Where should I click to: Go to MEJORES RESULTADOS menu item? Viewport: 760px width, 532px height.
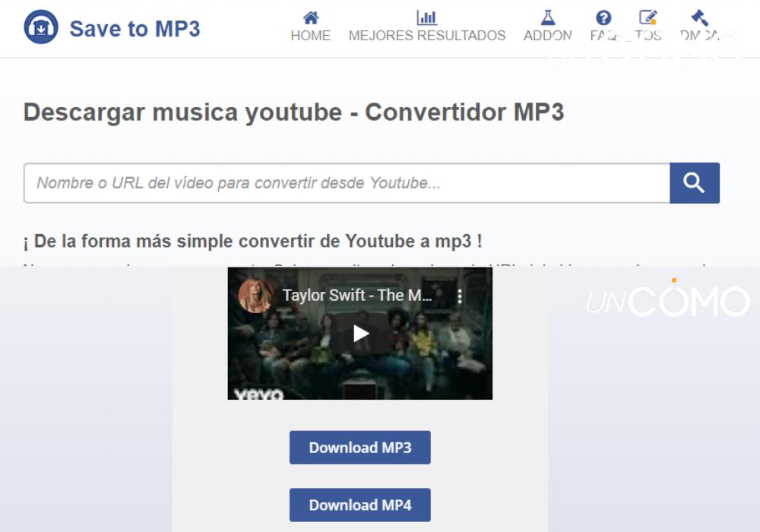426,36
